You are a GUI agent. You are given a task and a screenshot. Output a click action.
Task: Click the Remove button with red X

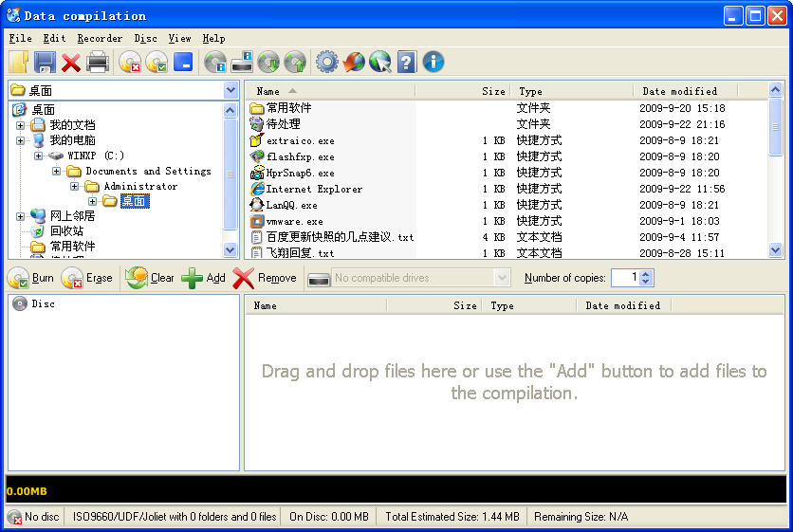point(265,278)
